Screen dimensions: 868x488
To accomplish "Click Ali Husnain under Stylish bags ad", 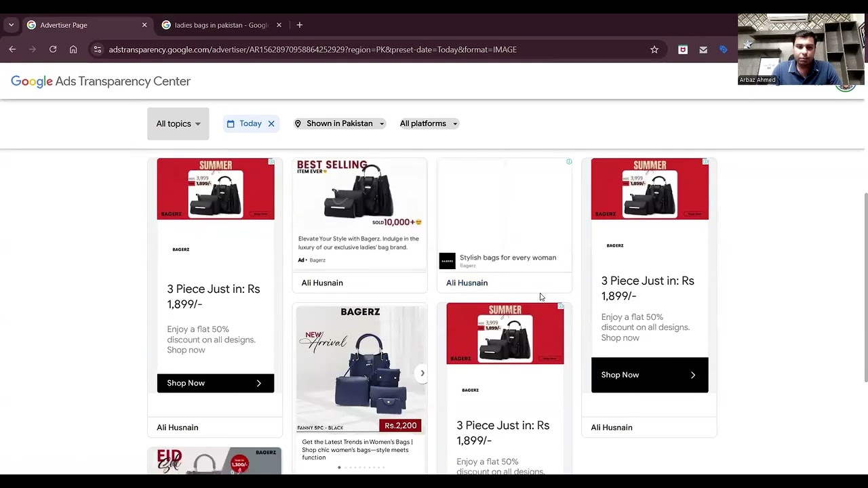I will 467,283.
